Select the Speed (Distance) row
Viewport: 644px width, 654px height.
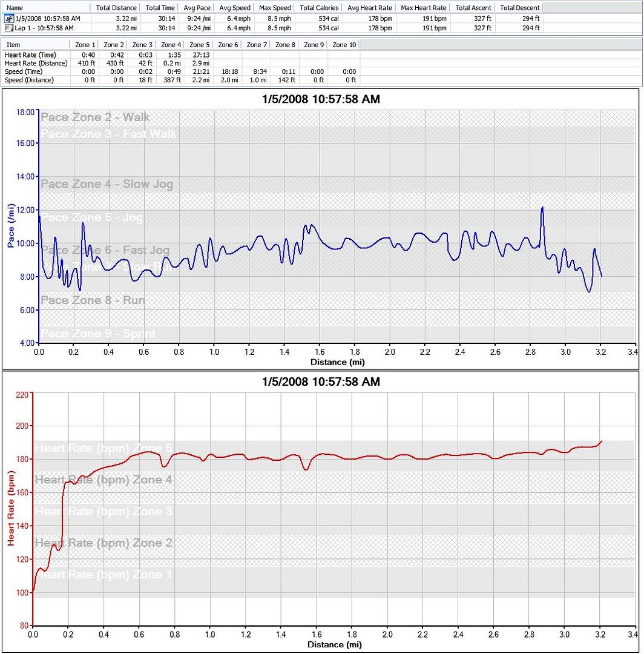(x=29, y=80)
